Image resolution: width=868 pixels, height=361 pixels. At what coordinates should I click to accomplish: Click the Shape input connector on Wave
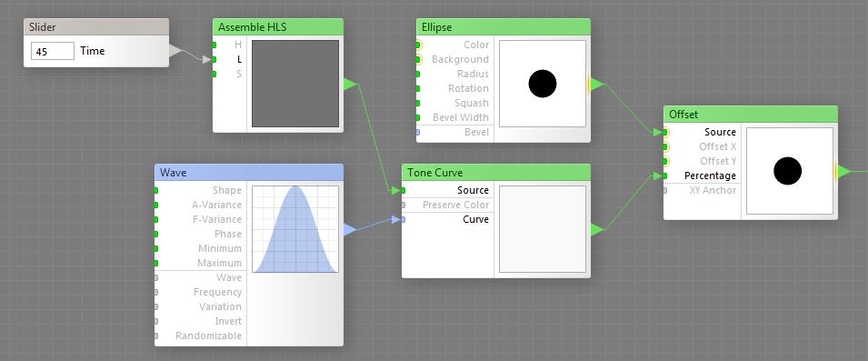tap(156, 190)
